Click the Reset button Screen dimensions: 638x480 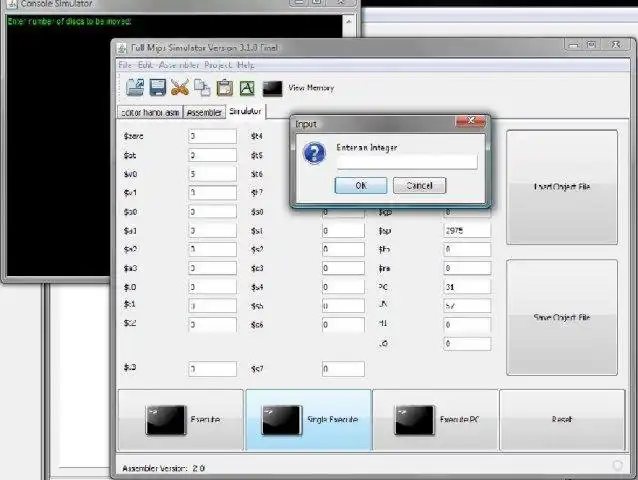point(562,420)
